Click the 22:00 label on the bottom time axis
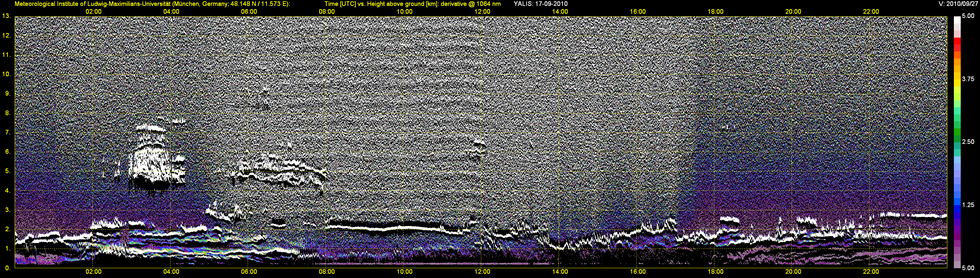 [x=871, y=272]
